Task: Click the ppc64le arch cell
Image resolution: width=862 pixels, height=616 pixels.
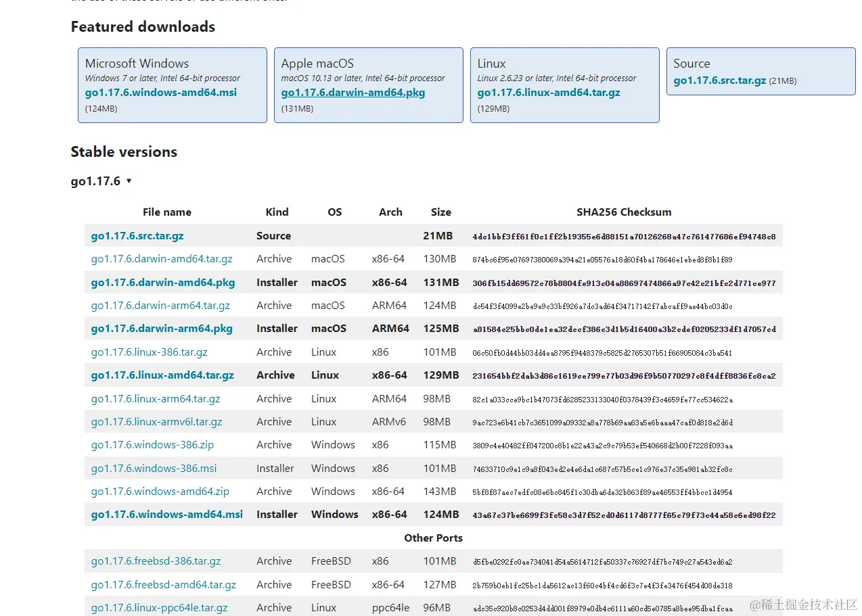Action: coord(390,608)
